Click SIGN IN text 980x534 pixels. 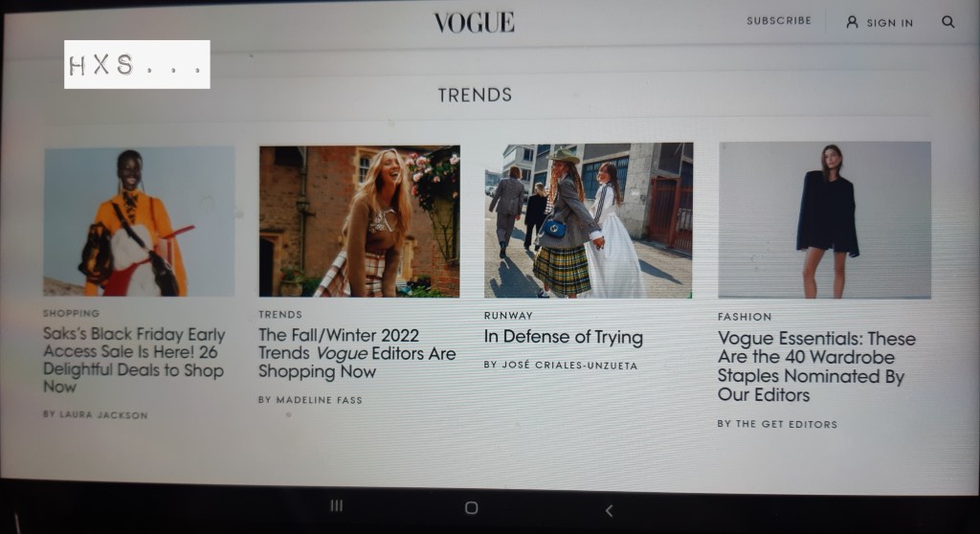[x=889, y=23]
